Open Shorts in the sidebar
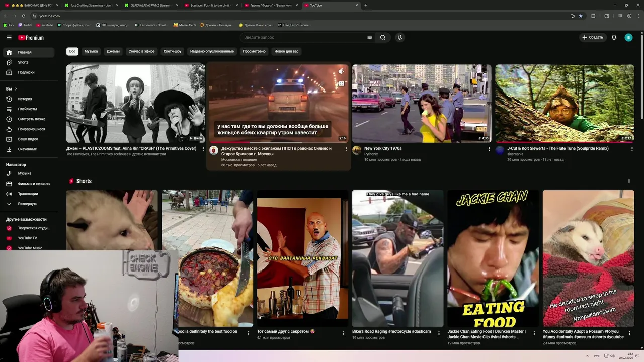Screen dimensions: 644x362 tap(29, 62)
